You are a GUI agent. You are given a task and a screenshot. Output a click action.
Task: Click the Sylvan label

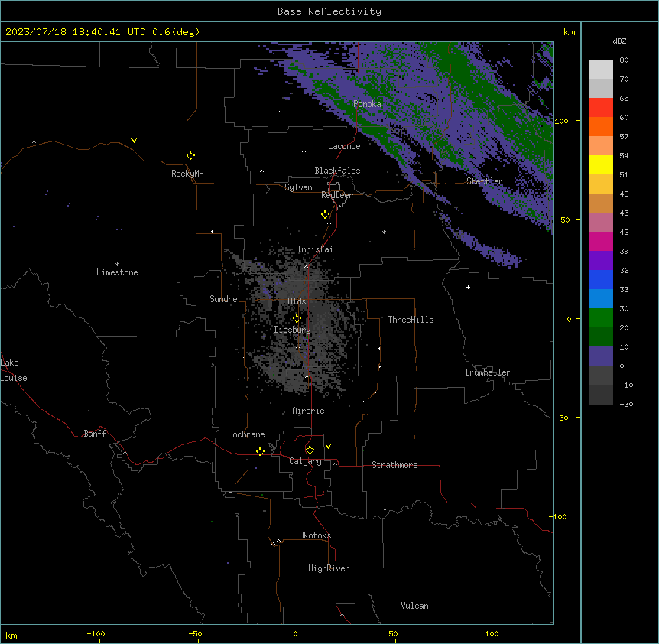tap(298, 187)
